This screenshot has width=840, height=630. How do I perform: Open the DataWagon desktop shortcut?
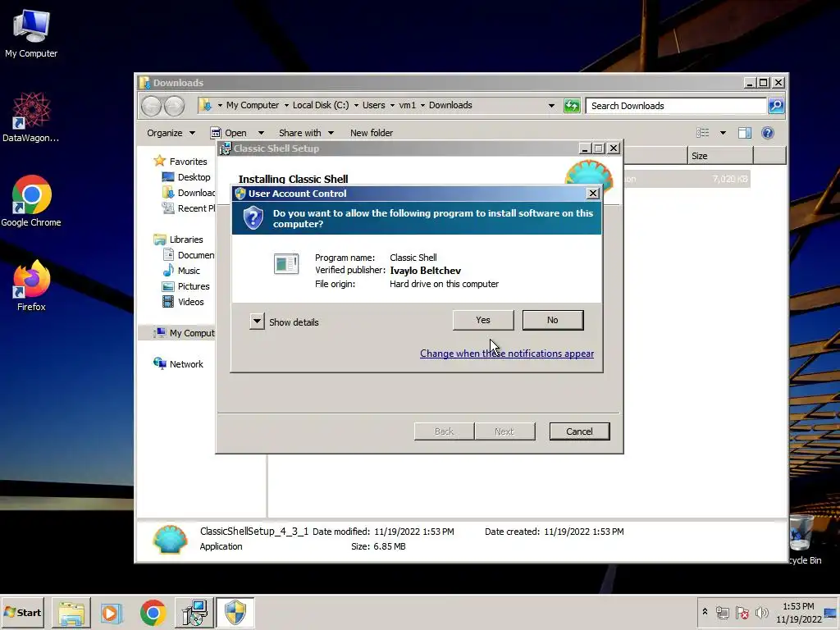click(x=31, y=116)
